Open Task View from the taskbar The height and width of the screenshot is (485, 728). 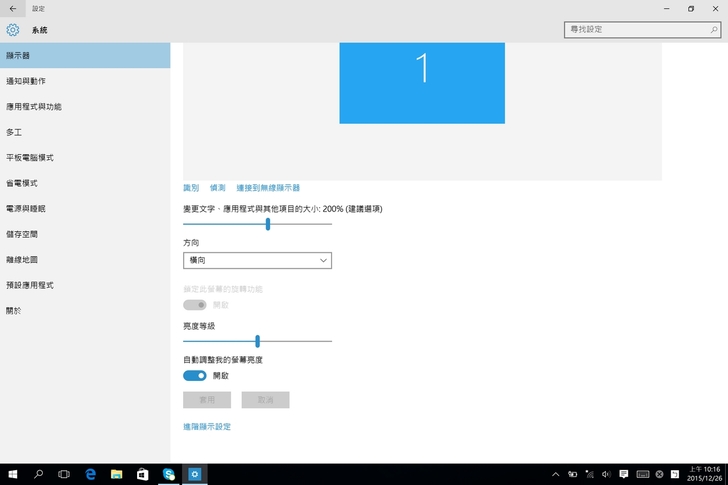64,474
